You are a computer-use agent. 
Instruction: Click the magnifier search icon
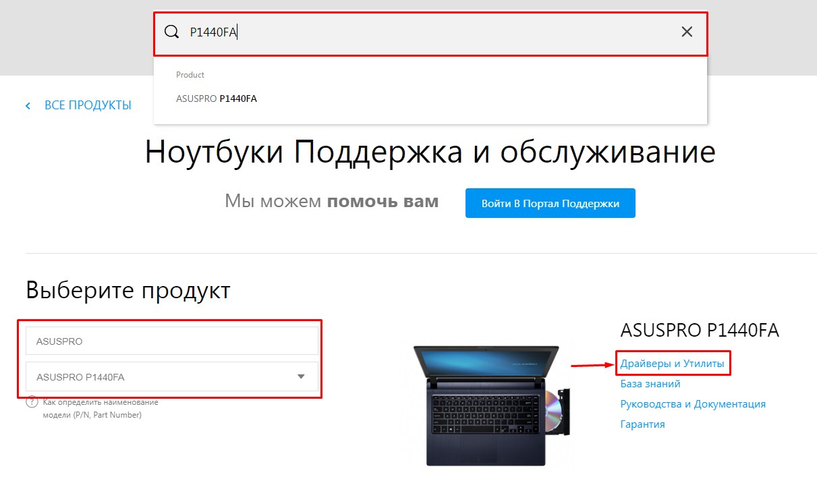172,32
